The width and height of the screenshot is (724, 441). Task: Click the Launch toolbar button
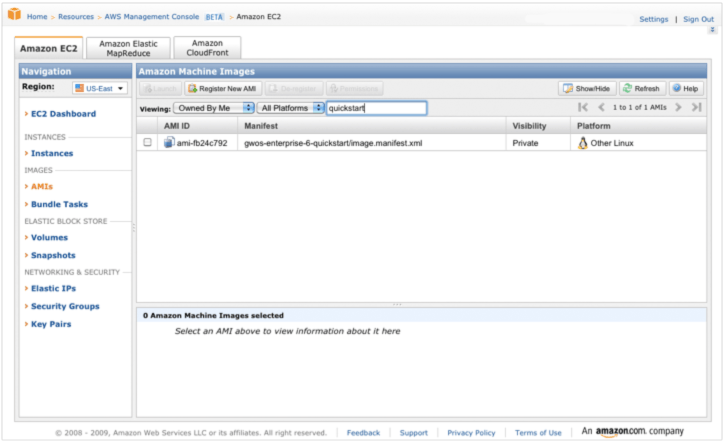[161, 88]
